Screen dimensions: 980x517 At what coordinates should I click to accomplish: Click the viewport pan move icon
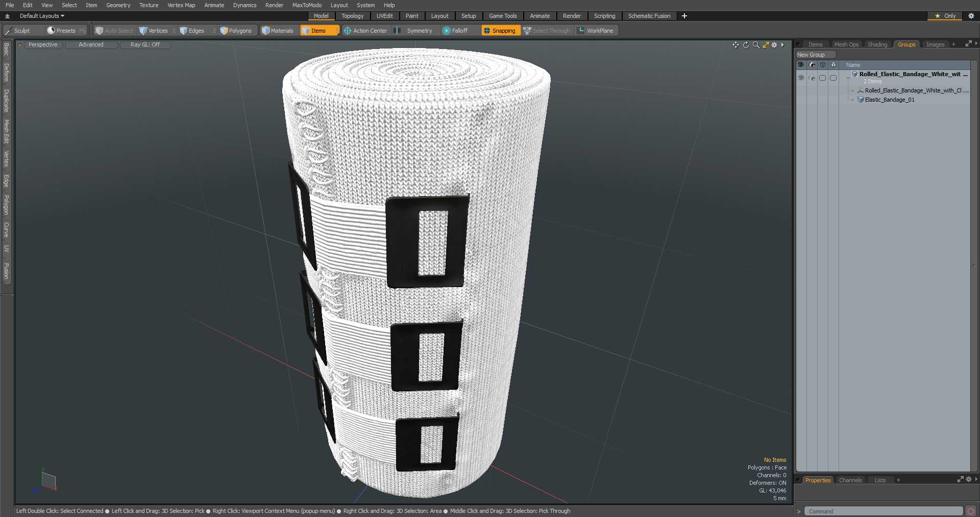point(736,45)
